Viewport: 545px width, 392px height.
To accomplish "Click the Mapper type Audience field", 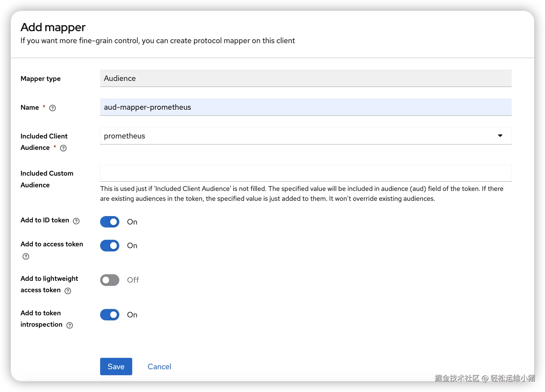I will [x=305, y=79].
